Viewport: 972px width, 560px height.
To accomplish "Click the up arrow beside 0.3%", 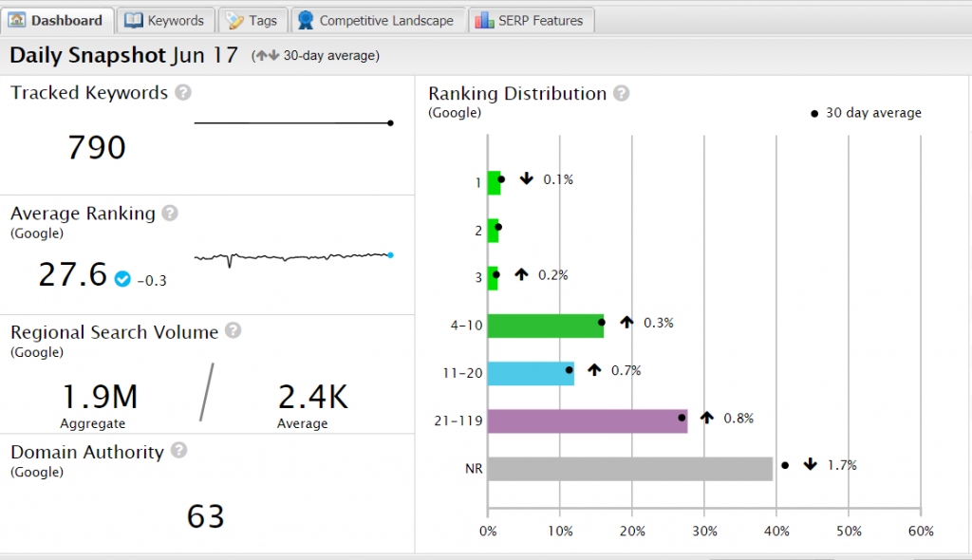I will coord(626,322).
